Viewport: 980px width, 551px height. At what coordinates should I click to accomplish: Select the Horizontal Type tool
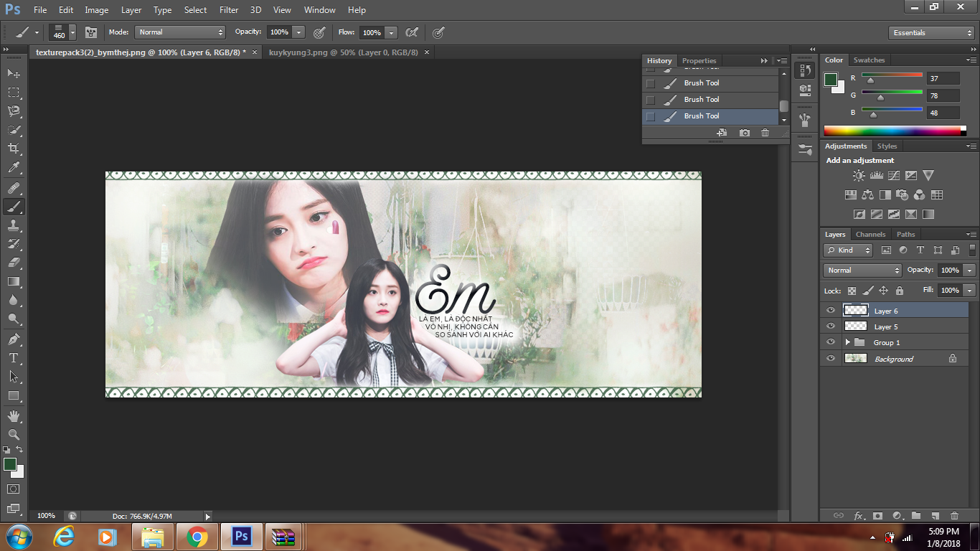tap(14, 358)
